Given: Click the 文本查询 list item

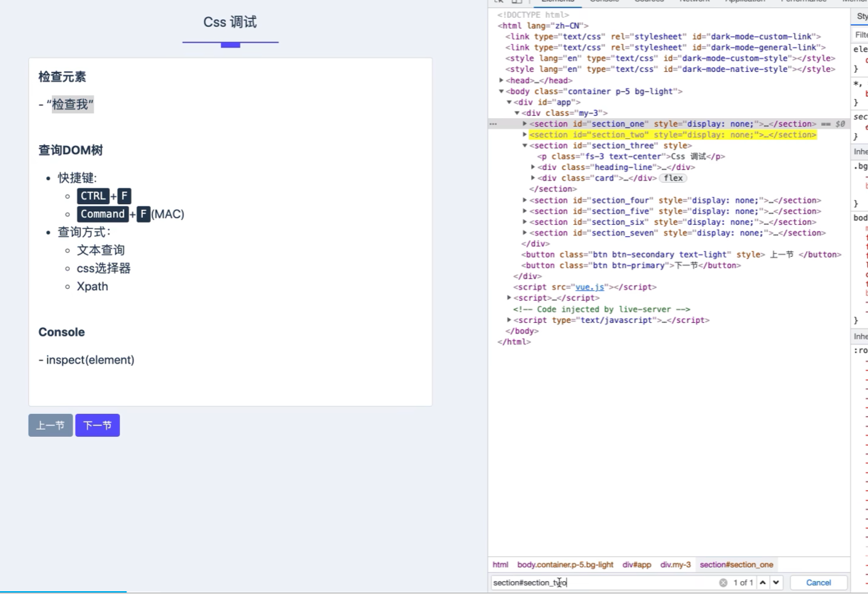Looking at the screenshot, I should click(x=101, y=250).
